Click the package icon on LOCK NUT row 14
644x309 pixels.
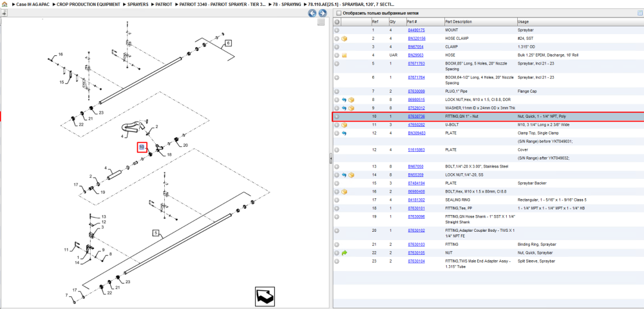[x=351, y=175]
